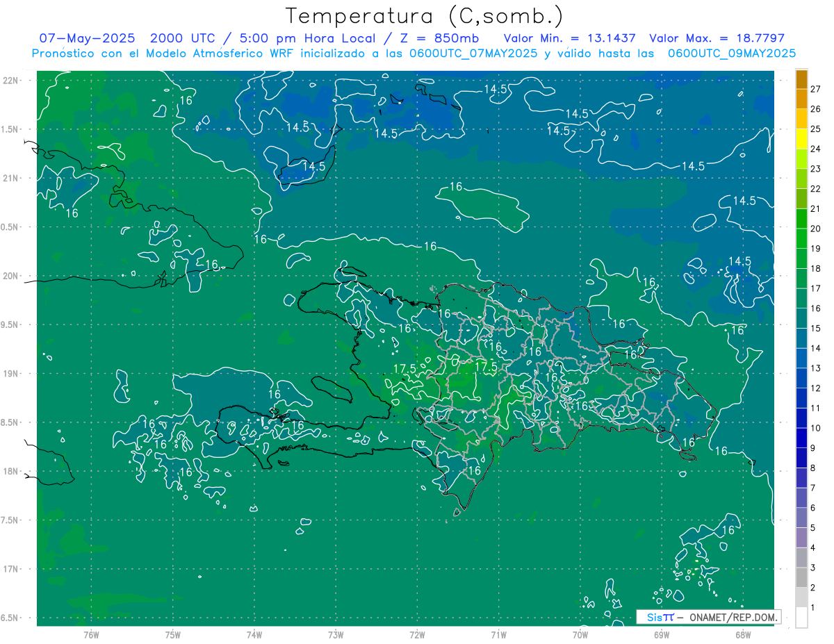The image size is (834, 644).
Task: Click the "22N" latitude label
Action: (12, 81)
